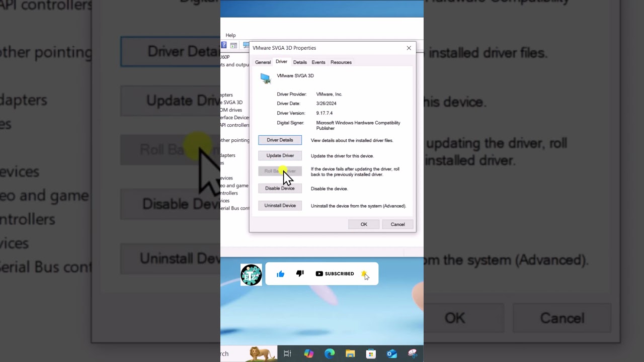This screenshot has width=644, height=362.
Task: Click the VMware SVGA 3D device icon
Action: click(x=266, y=78)
